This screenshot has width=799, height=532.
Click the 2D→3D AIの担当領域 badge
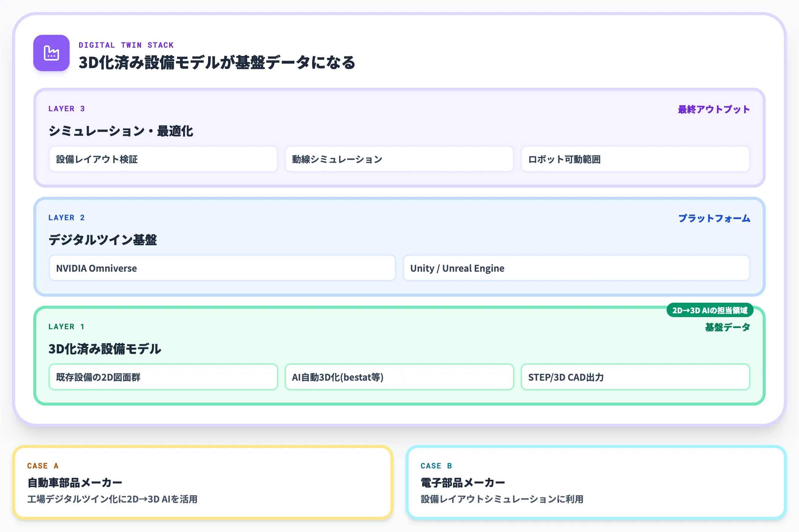click(710, 310)
